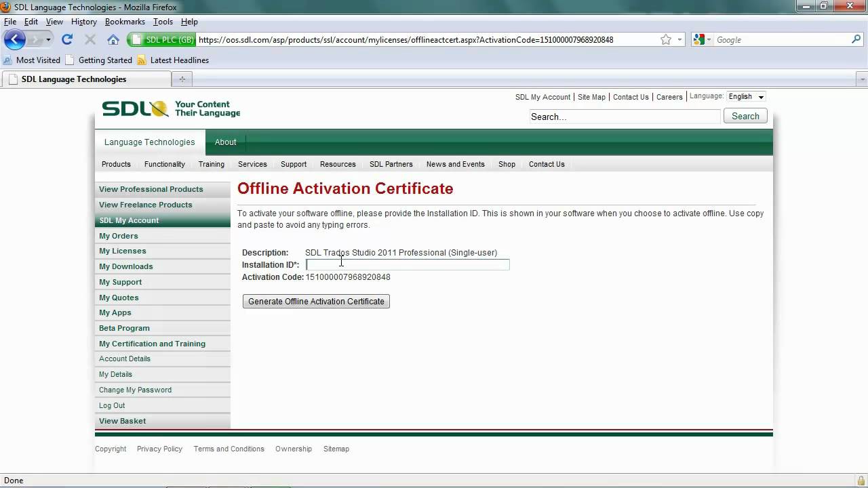Viewport: 868px width, 488px height.
Task: Click the SDL PLC (GB) site identity badge
Action: [x=162, y=40]
